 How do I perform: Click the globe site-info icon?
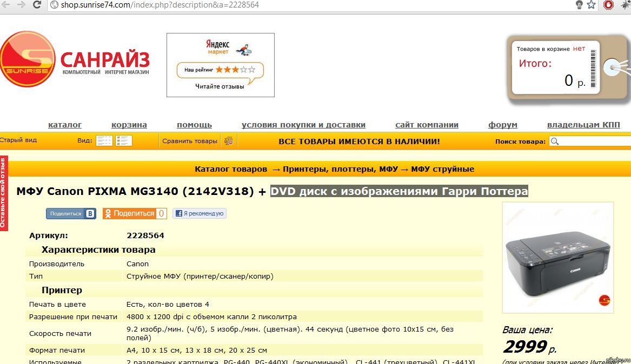[54, 5]
